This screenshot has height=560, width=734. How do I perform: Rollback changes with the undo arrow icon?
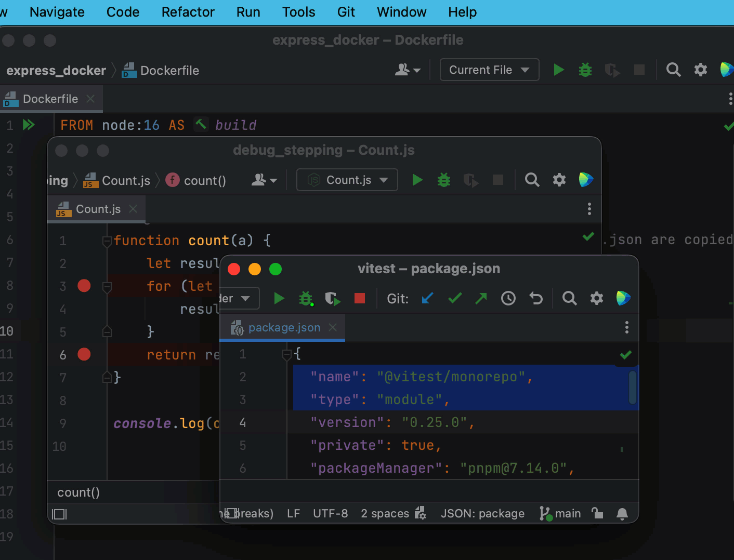click(x=535, y=298)
